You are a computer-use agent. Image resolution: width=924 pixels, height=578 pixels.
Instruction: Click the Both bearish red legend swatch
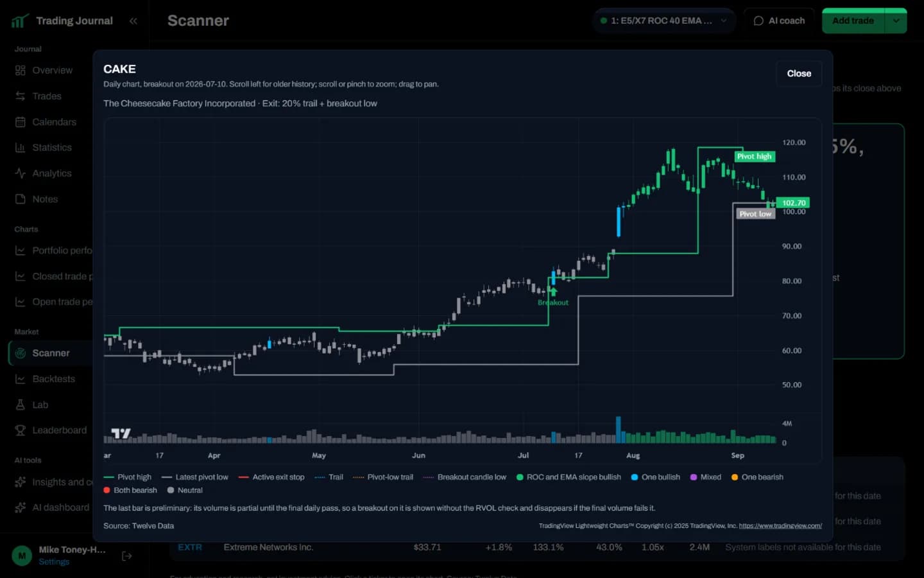(107, 490)
